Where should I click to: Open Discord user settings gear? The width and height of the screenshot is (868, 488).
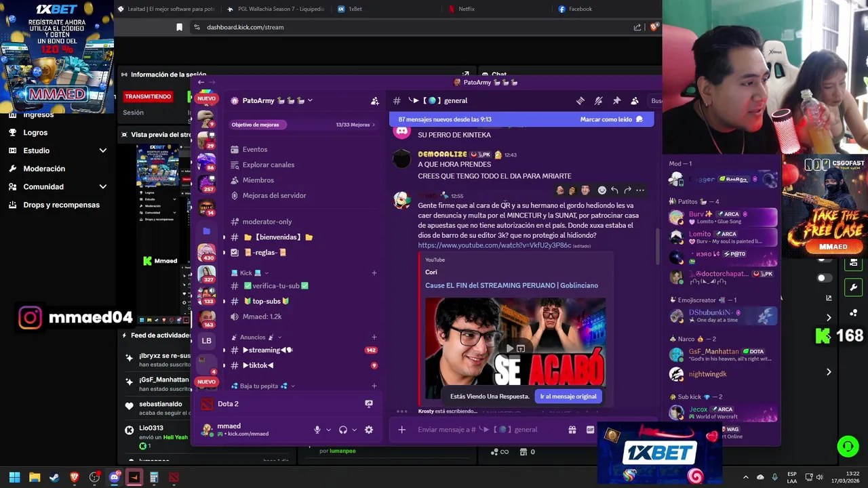369,430
